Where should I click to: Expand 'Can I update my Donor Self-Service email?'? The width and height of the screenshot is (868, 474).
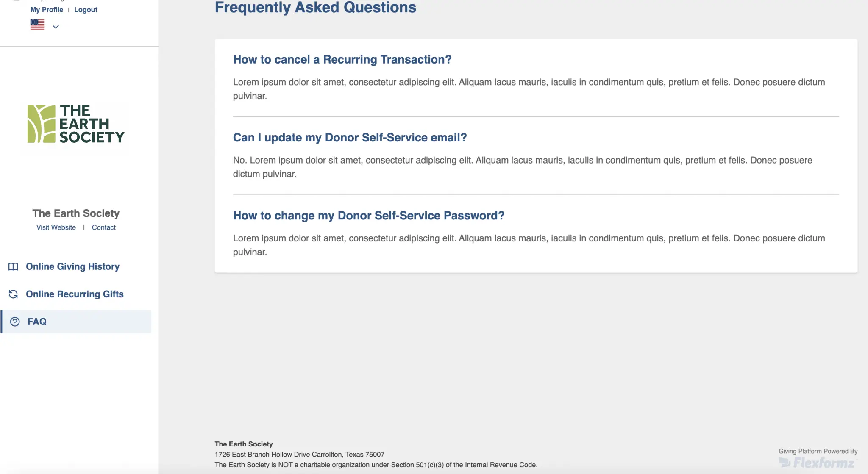pos(350,138)
